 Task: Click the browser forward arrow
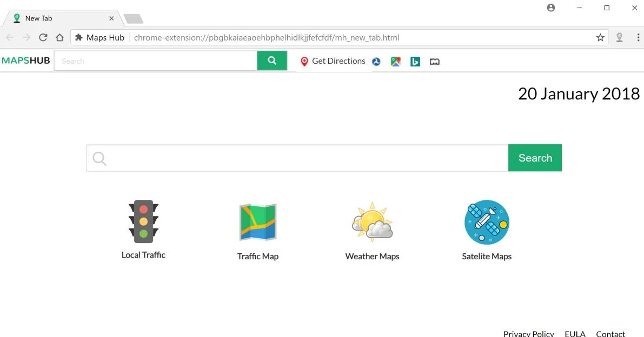coord(26,38)
